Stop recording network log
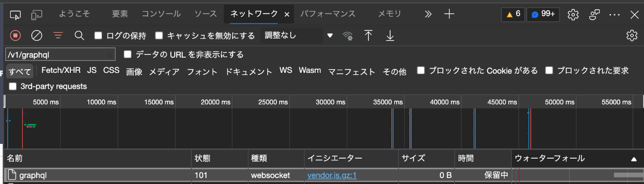Viewport: 644px width, 184px height. click(x=16, y=36)
